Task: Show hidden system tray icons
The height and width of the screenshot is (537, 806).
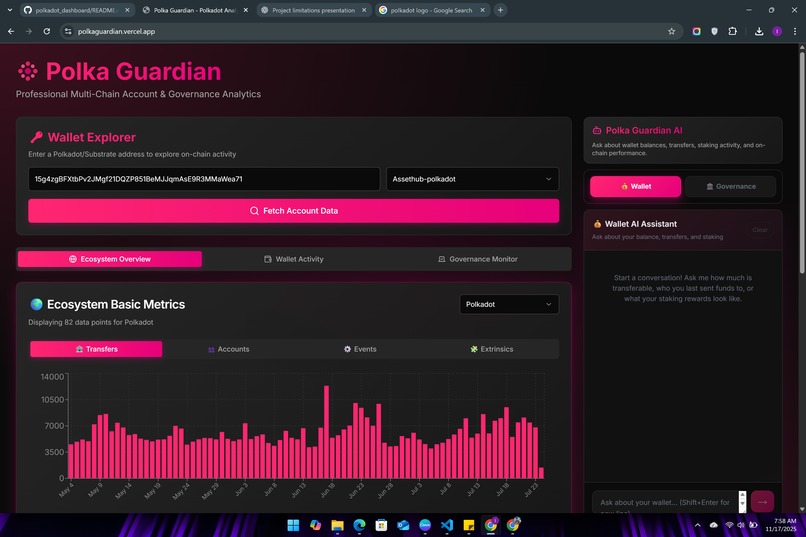Action: coord(698,525)
